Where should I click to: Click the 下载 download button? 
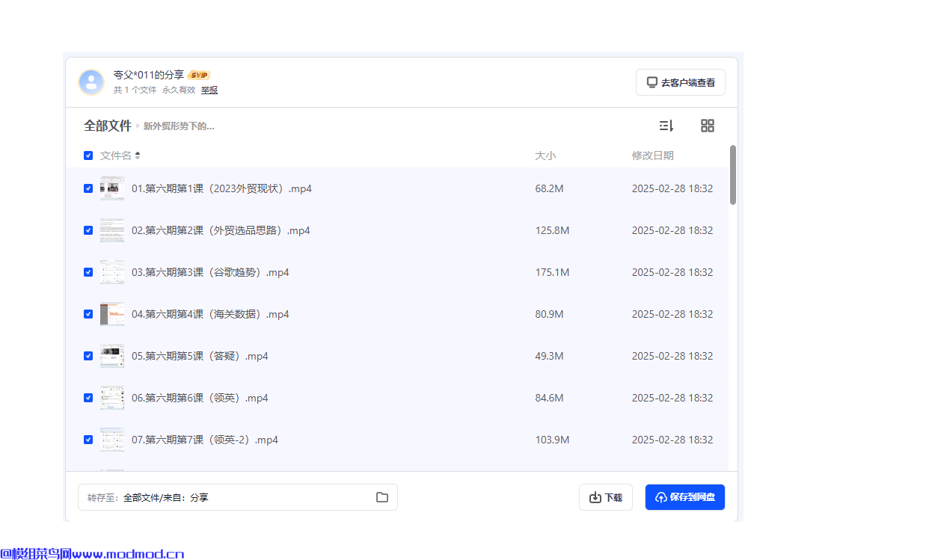click(x=606, y=497)
